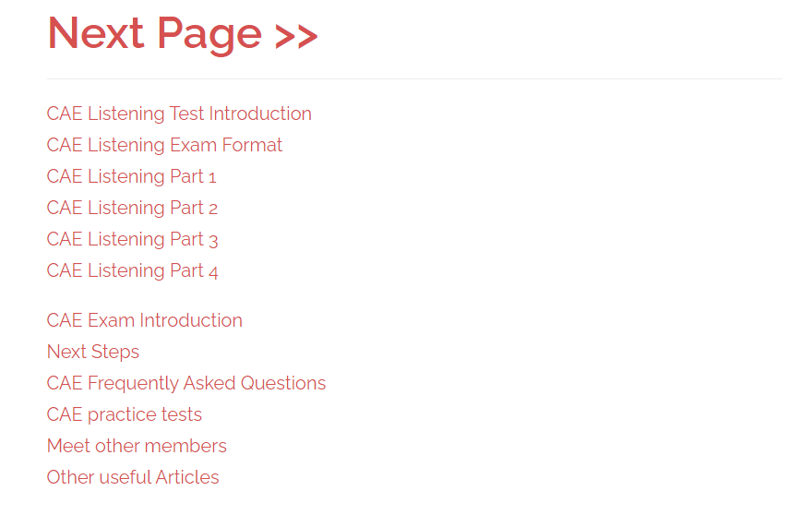
Task: Click the >> arrows beside Next Page
Action: 296,36
